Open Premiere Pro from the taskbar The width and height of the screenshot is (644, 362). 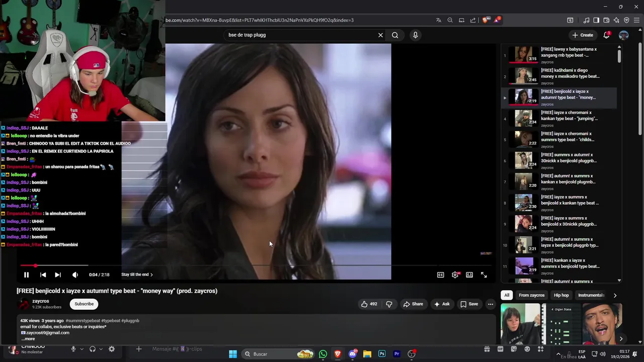(x=396, y=354)
